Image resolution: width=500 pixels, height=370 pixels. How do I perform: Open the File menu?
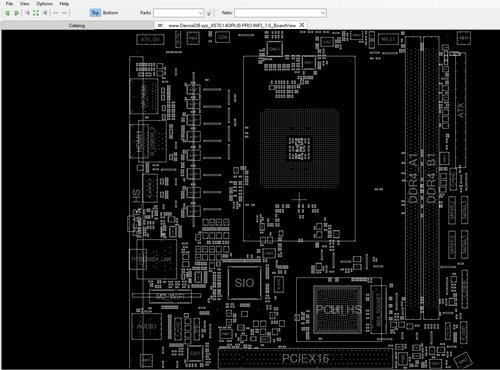[x=9, y=4]
